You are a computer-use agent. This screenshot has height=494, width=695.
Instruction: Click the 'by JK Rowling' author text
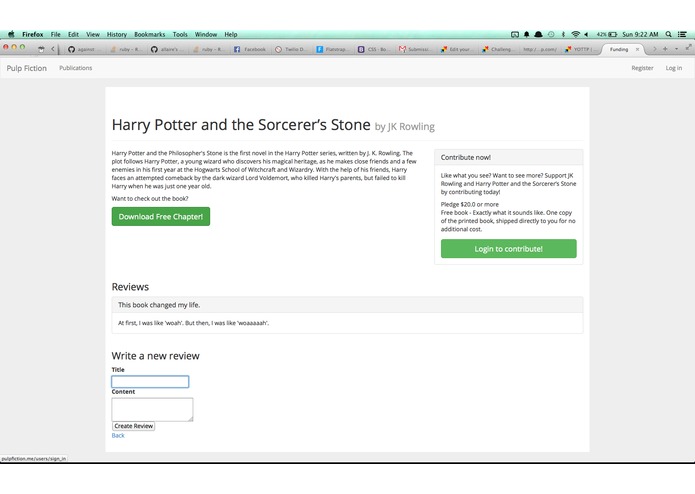405,127
